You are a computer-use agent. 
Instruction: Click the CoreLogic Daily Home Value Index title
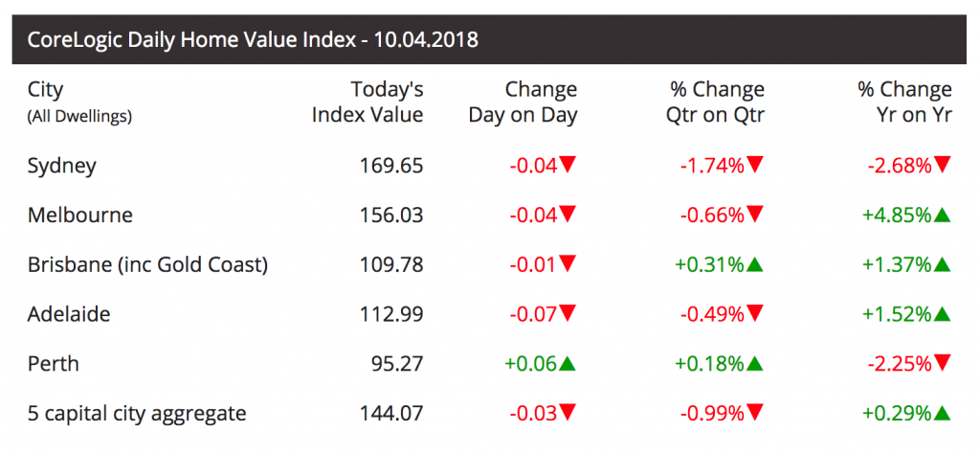point(253,40)
